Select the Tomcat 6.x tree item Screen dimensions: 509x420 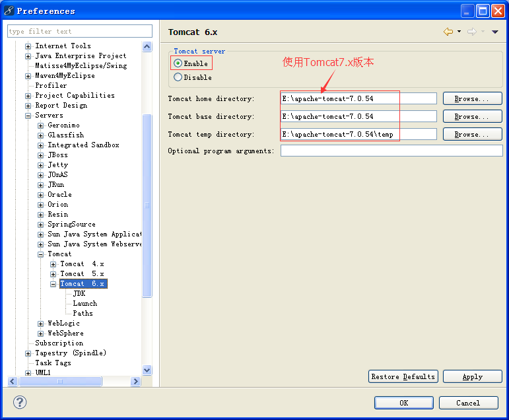pos(83,283)
